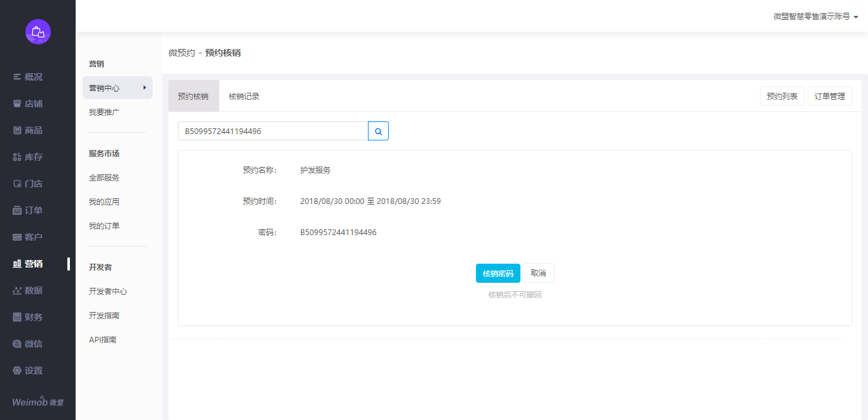This screenshot has width=868, height=420.
Task: Select the 护发服务 appointment name text
Action: [x=315, y=170]
